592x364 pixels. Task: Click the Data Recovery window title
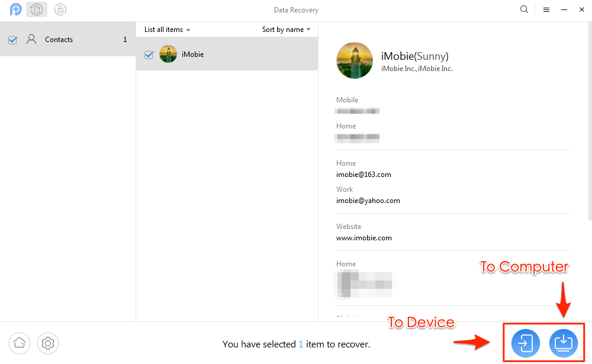pos(296,10)
